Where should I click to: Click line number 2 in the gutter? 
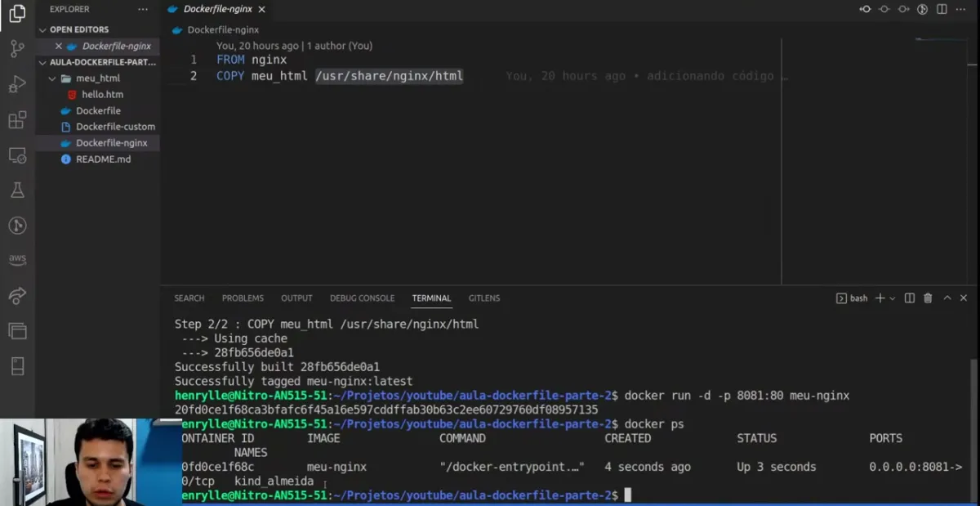[x=194, y=76]
